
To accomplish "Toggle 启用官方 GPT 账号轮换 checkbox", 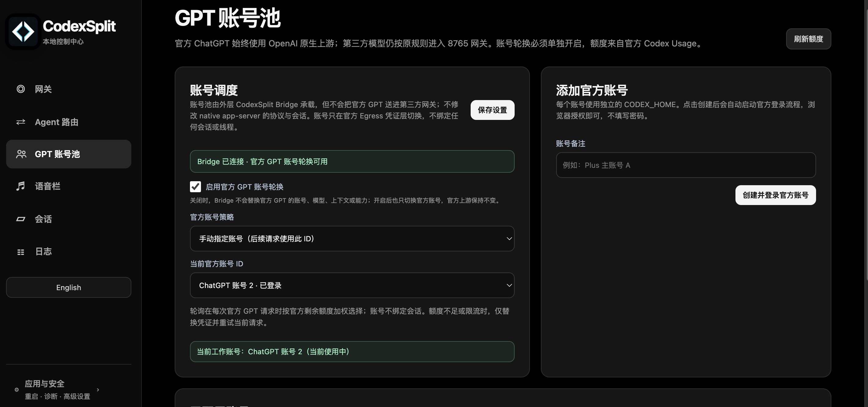I will coord(195,186).
